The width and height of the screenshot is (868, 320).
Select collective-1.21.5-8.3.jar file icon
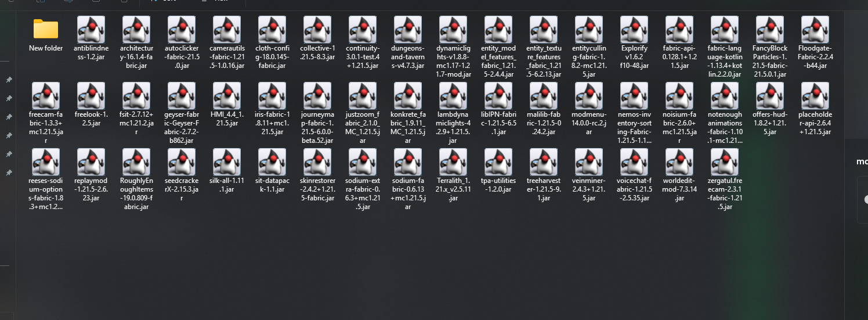click(317, 30)
